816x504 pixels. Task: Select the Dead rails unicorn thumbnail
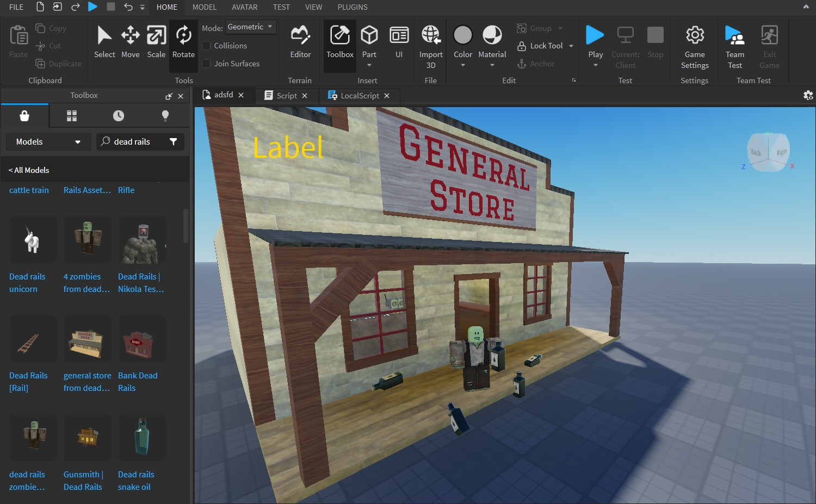33,240
